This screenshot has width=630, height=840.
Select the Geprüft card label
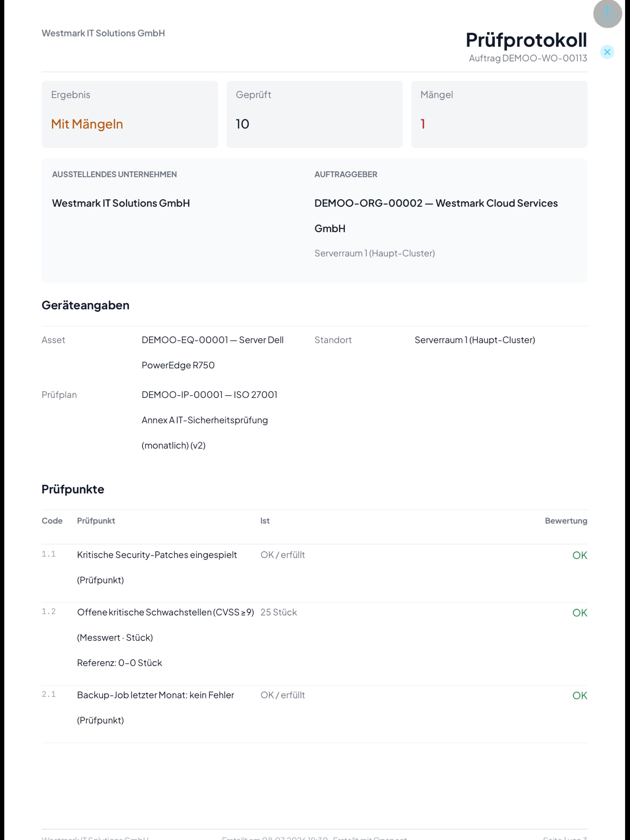253,95
